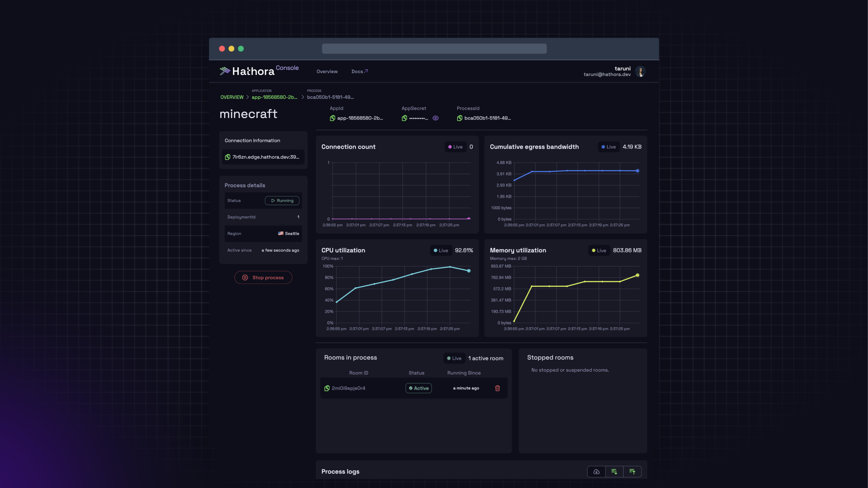The width and height of the screenshot is (868, 488).
Task: Click the latest CPU utilization data point
Action: point(469,271)
